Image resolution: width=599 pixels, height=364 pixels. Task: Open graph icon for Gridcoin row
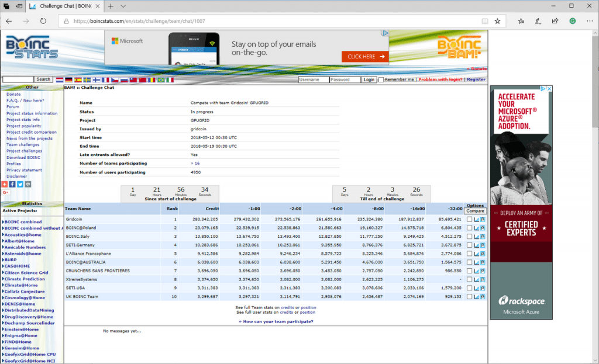pos(476,219)
